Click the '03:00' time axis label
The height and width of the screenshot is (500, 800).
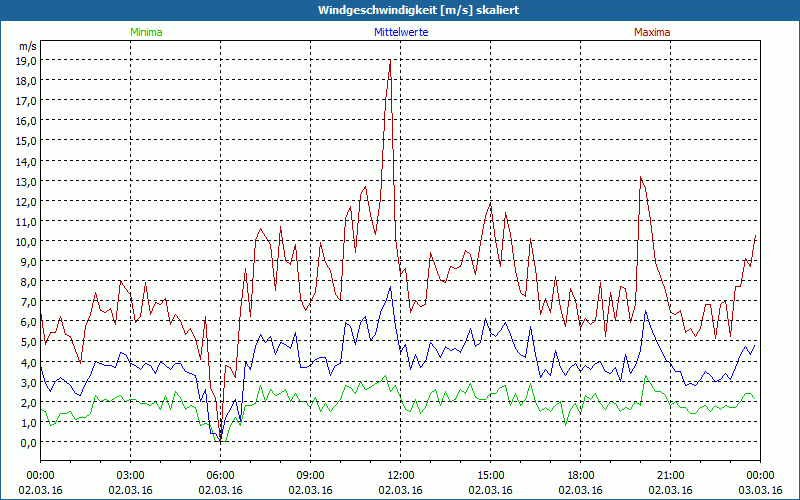(131, 476)
